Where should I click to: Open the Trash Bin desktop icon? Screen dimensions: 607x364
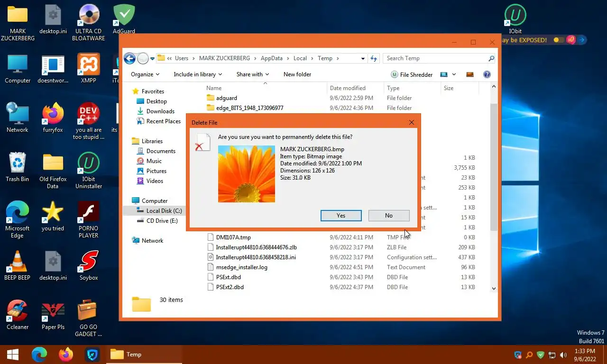pos(18,167)
